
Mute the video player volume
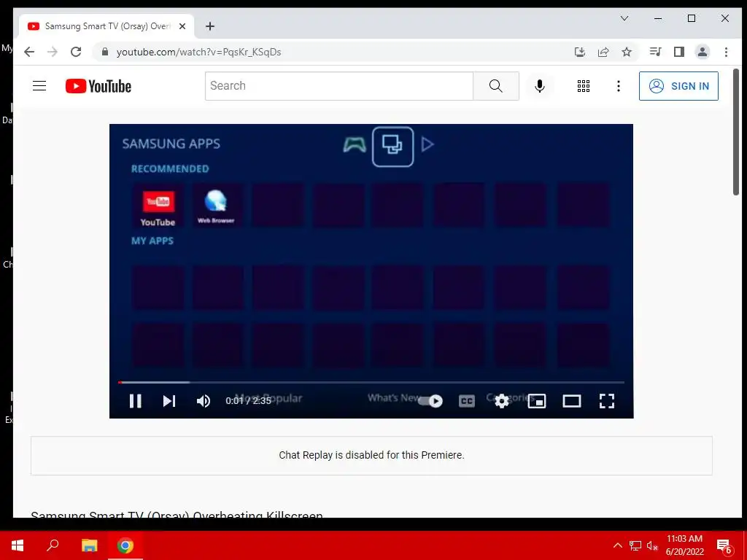pos(204,401)
